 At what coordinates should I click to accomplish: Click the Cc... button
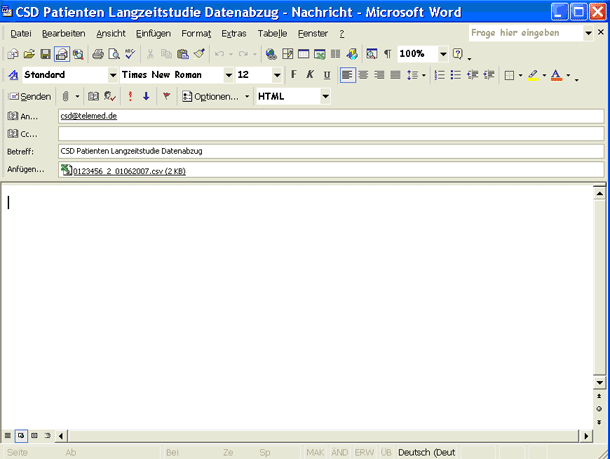23,134
